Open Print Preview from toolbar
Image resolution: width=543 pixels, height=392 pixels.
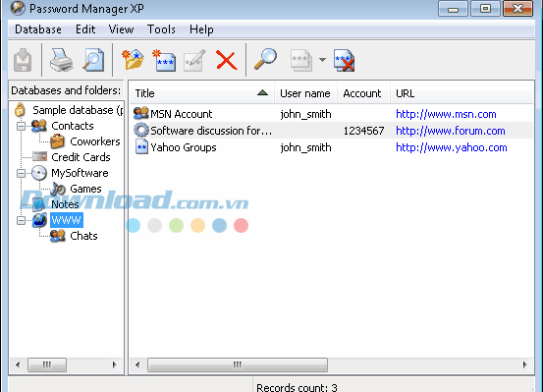point(93,60)
